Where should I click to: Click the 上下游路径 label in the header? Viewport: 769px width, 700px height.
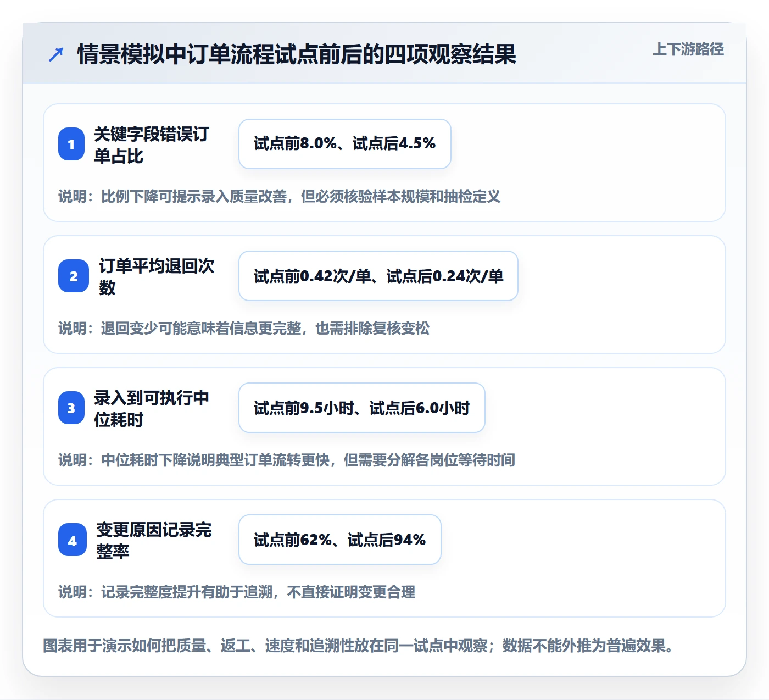coord(688,49)
